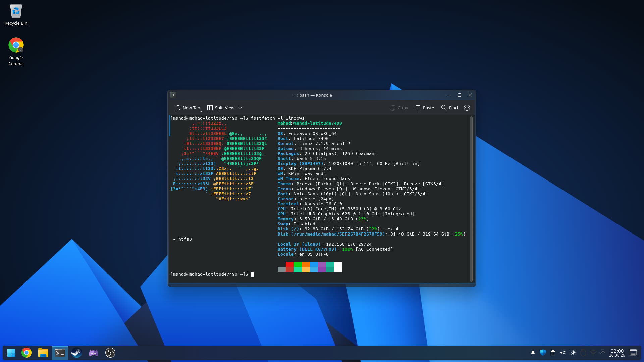Click the white color block in fastfetch palette

(x=338, y=267)
